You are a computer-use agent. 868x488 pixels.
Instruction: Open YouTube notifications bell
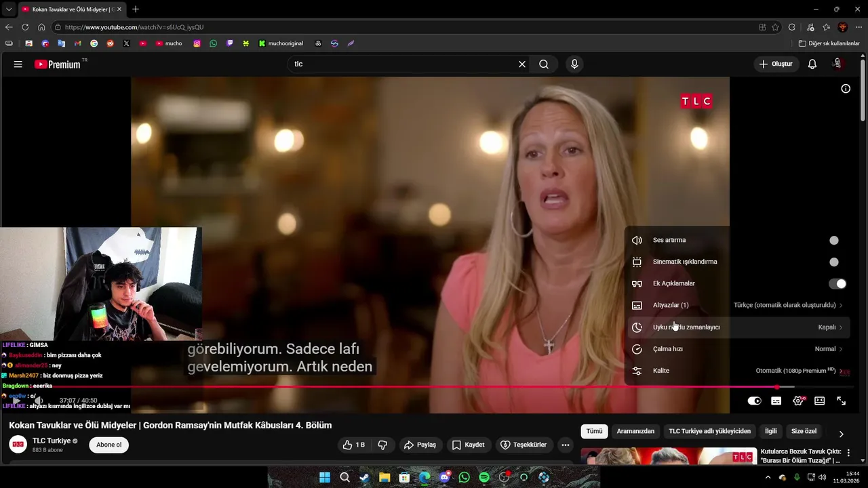pyautogui.click(x=812, y=64)
